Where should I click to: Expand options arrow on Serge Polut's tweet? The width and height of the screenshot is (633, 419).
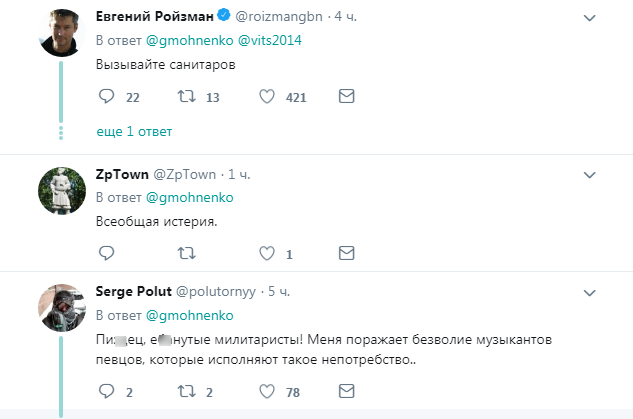tap(590, 291)
